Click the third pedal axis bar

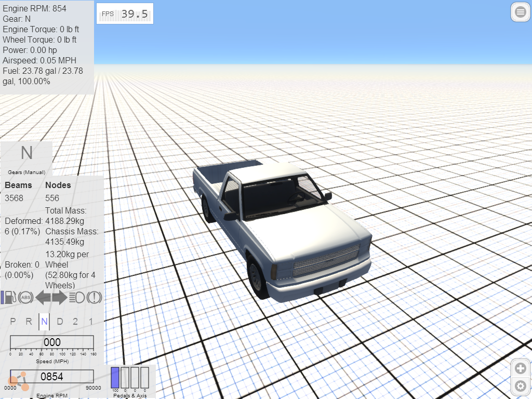(135, 377)
